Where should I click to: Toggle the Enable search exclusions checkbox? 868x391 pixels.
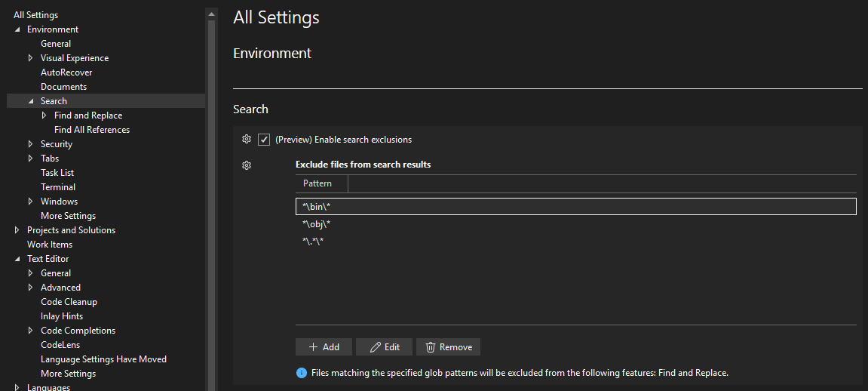click(264, 140)
